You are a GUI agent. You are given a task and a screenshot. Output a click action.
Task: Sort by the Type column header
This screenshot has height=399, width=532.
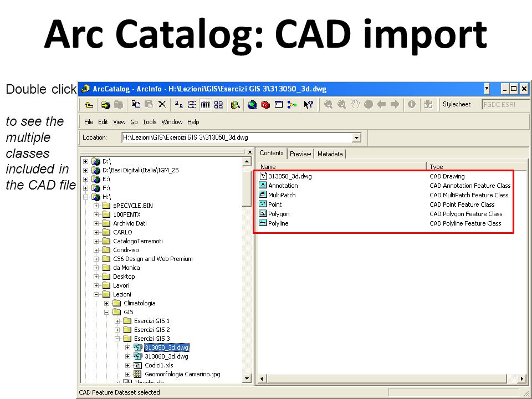click(476, 167)
